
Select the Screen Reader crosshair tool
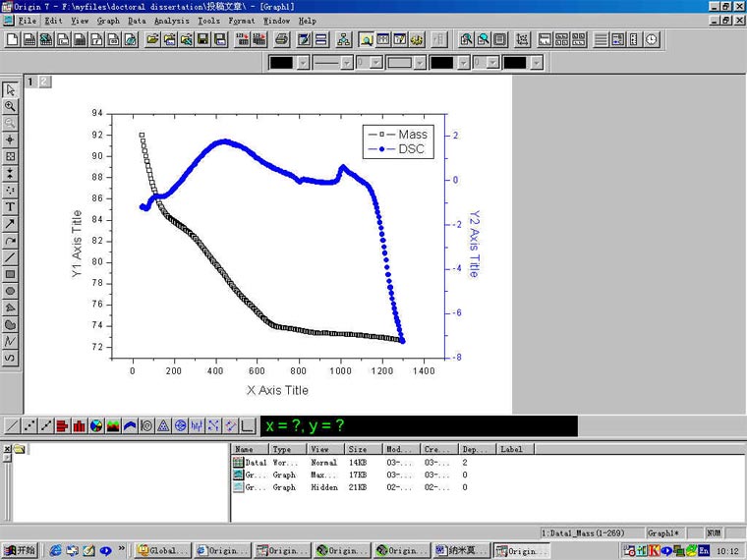[10, 140]
